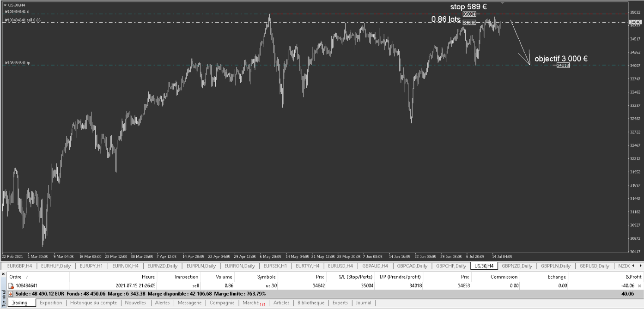Open the Marché tab
644x309 pixels.
coord(253,303)
